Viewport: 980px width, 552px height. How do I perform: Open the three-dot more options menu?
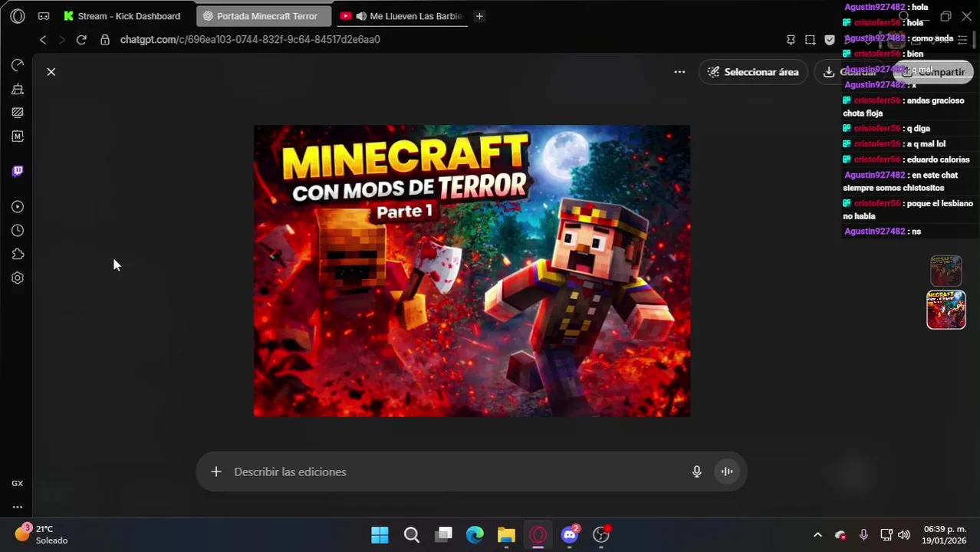679,72
